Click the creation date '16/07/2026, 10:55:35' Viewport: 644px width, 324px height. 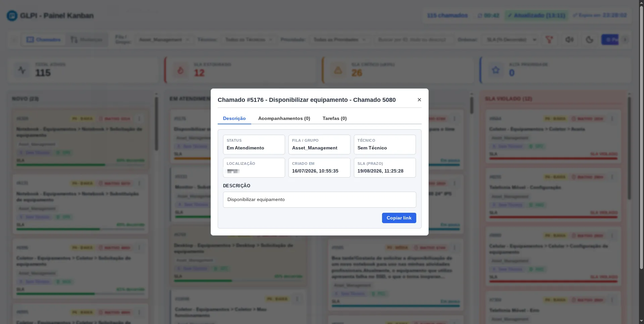pyautogui.click(x=315, y=171)
